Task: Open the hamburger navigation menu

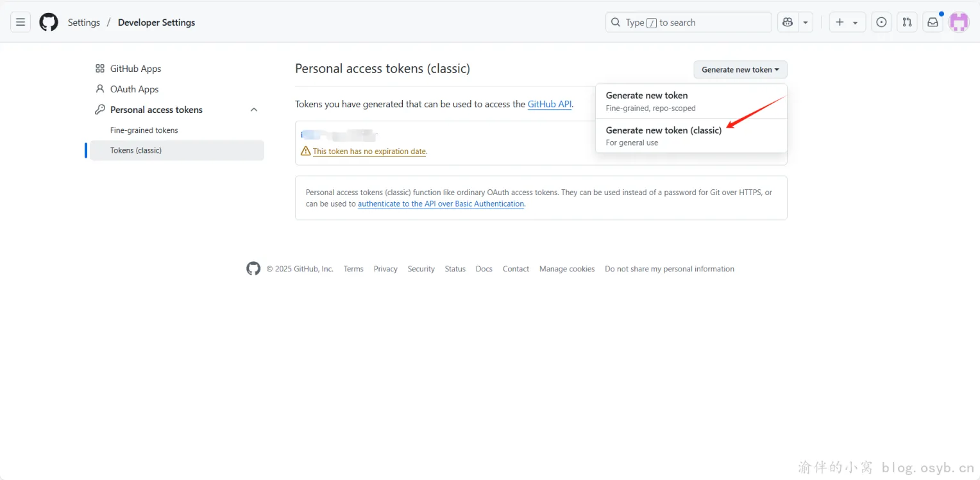Action: [x=21, y=22]
